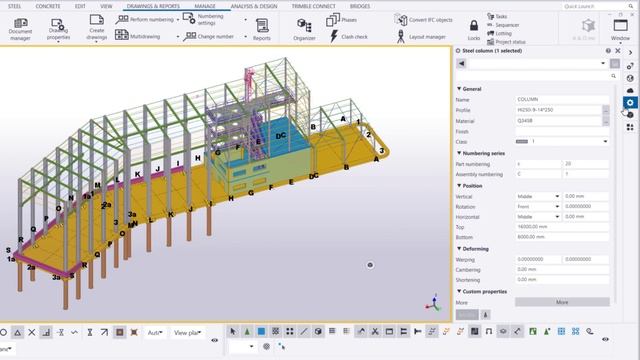This screenshot has height=360, width=640.
Task: Click the properties gear icon in side pane
Action: 630,102
